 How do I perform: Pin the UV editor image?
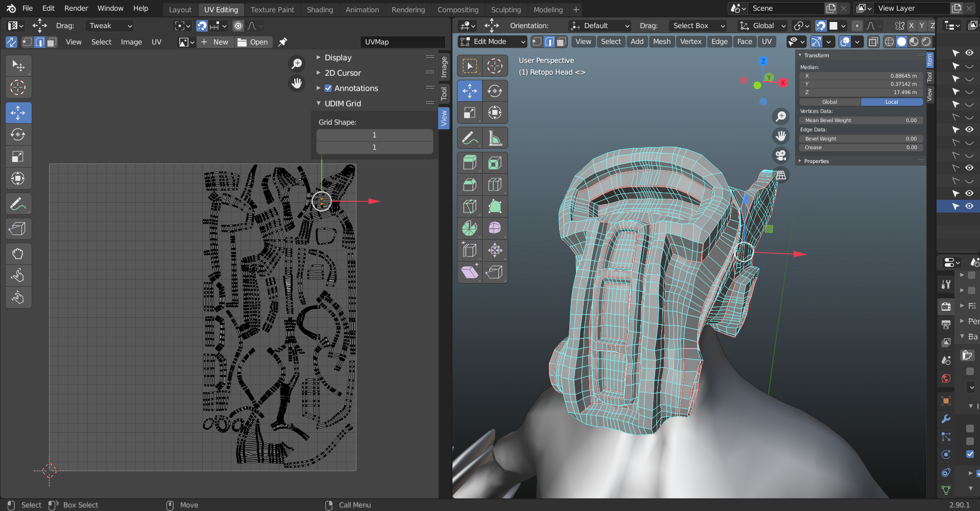click(x=282, y=42)
